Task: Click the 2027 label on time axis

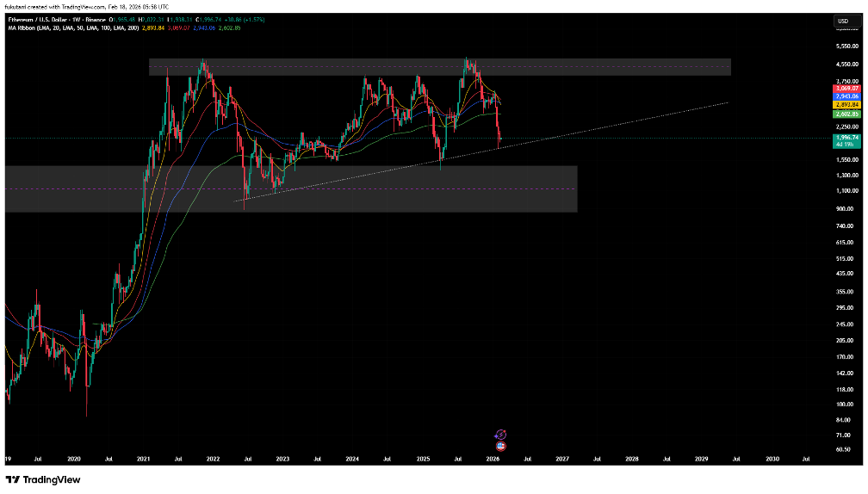Action: tap(561, 460)
